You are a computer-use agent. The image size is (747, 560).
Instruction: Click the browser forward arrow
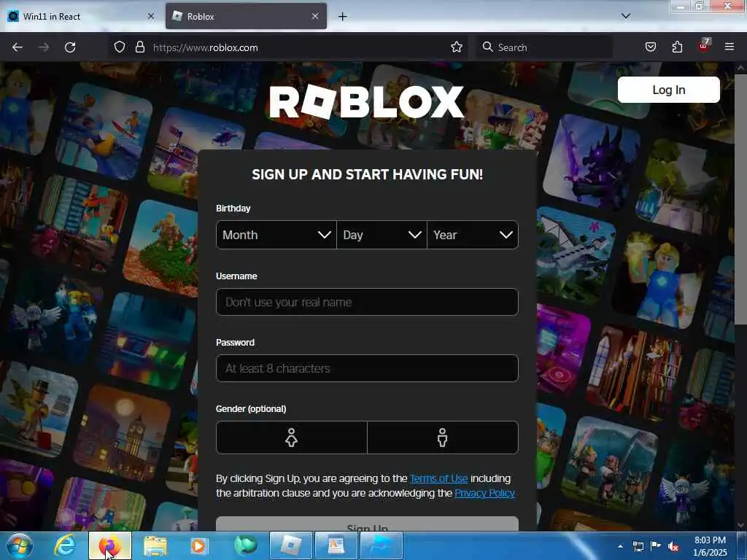tap(44, 47)
